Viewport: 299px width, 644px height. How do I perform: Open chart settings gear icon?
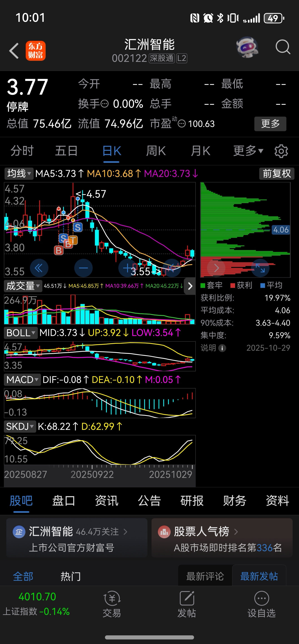coord(281,151)
